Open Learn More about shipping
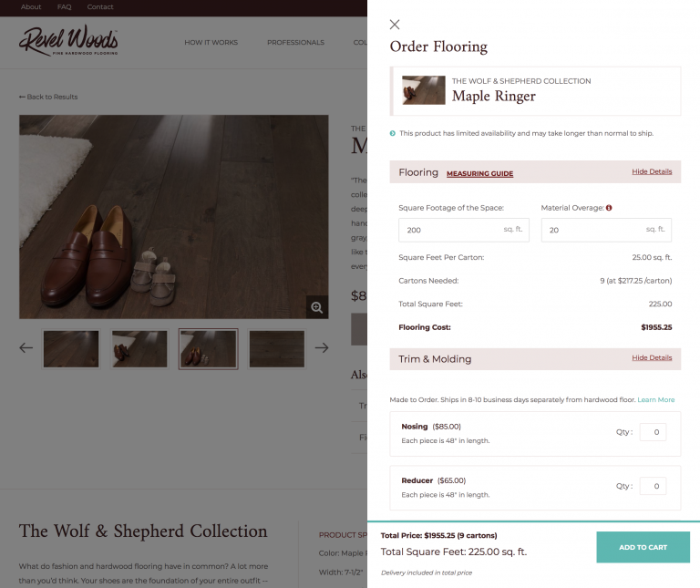The width and height of the screenshot is (700, 588). coord(656,399)
